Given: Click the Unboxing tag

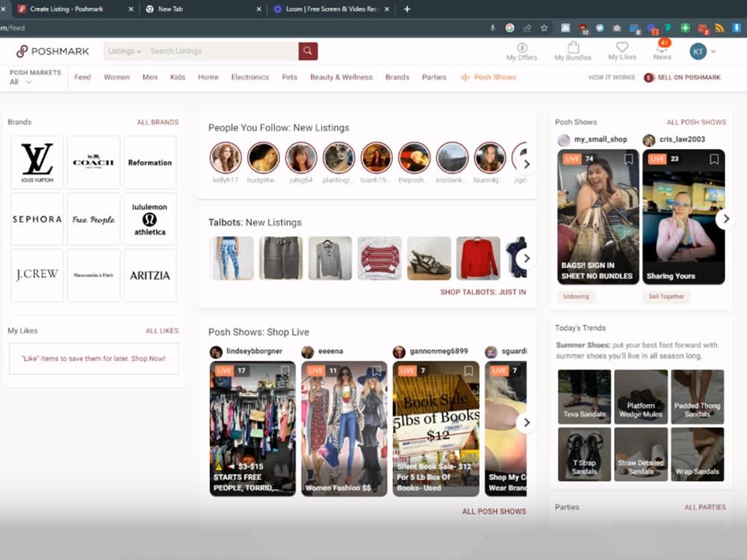Looking at the screenshot, I should click(x=575, y=296).
